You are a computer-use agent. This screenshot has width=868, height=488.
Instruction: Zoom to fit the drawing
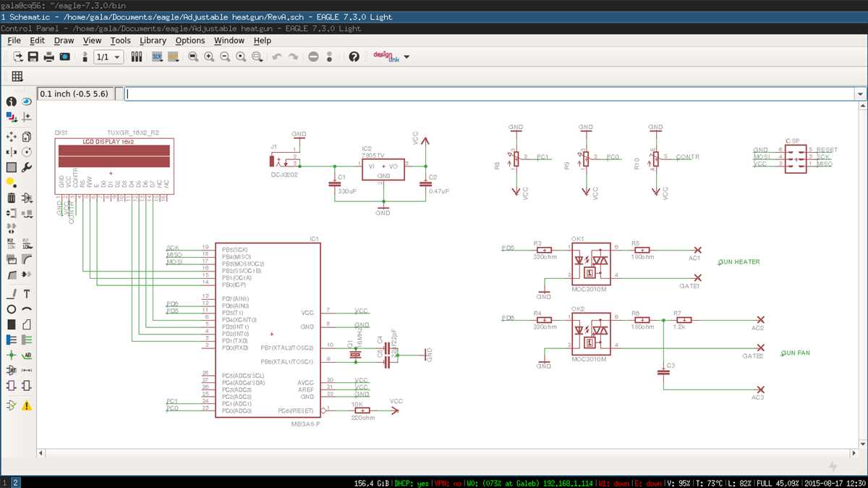pos(193,56)
